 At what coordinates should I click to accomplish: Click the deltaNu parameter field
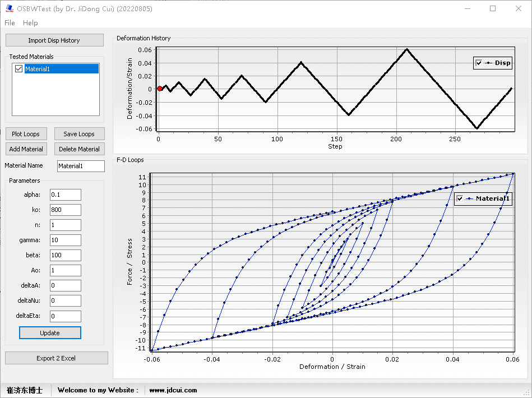[x=66, y=300]
